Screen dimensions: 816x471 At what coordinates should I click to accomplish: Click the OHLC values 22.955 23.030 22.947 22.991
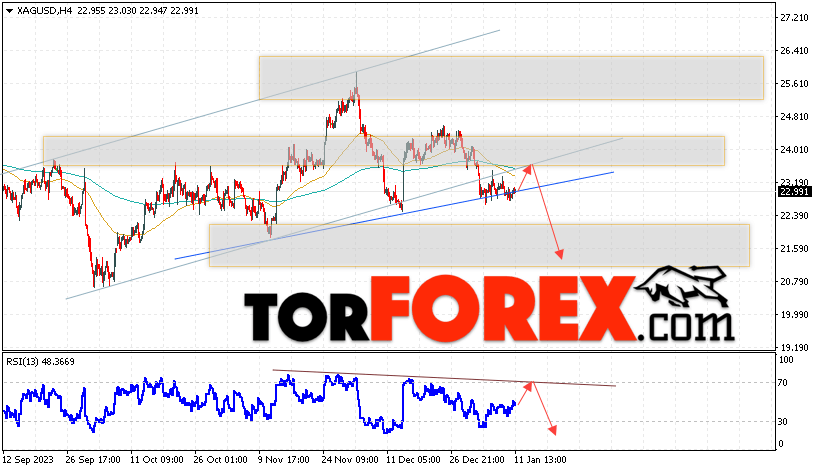(138, 10)
